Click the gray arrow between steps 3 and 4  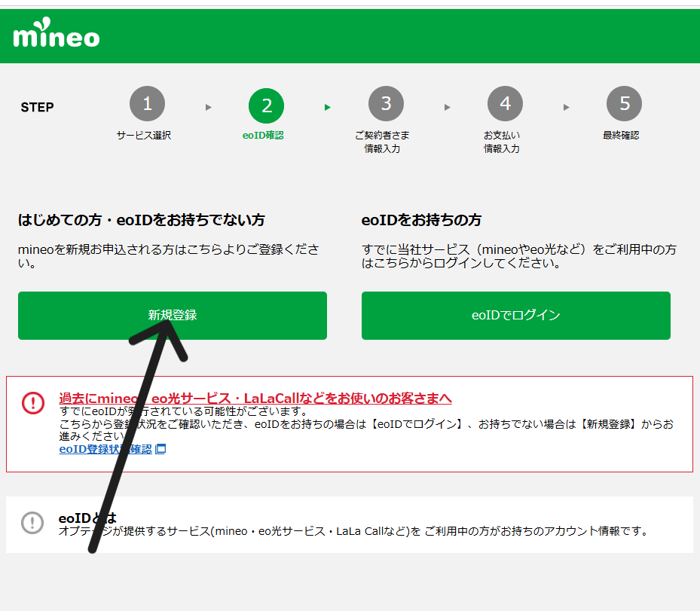[448, 107]
